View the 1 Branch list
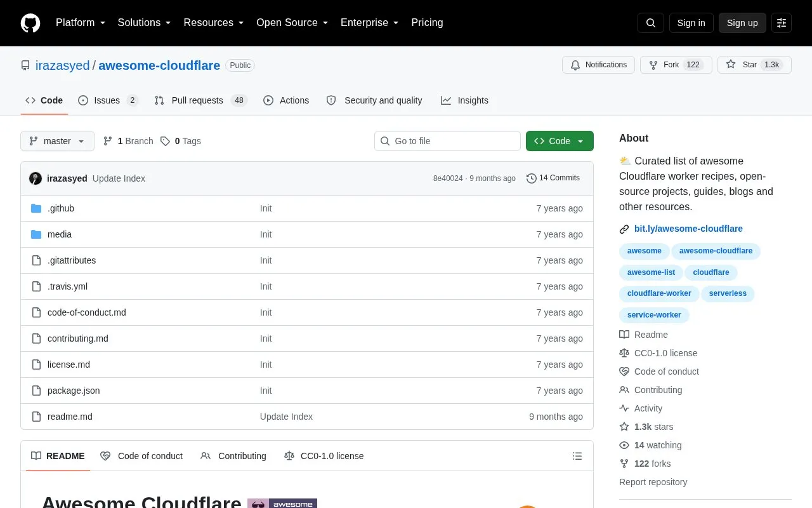The image size is (812, 508). pyautogui.click(x=128, y=141)
